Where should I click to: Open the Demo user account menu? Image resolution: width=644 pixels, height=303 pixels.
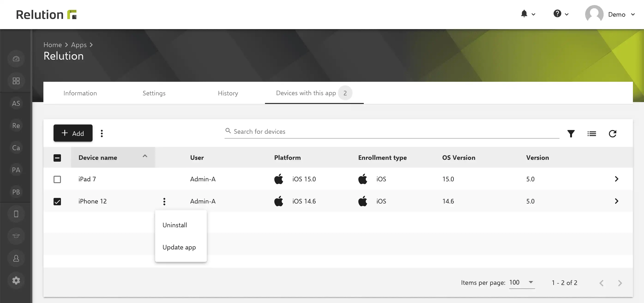pyautogui.click(x=610, y=14)
